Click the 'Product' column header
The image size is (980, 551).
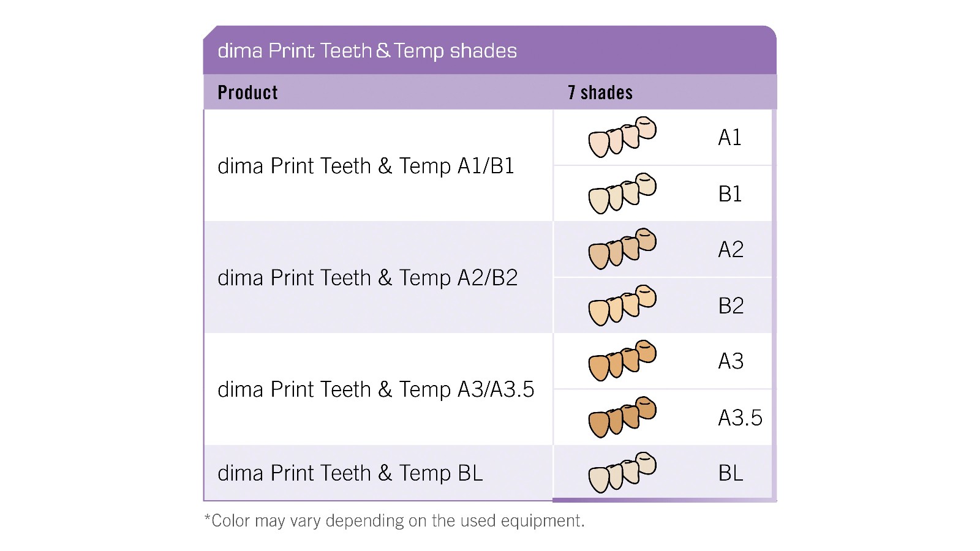coord(247,92)
